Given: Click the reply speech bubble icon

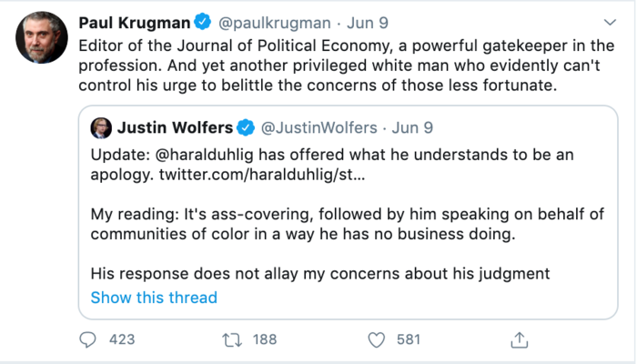Looking at the screenshot, I should pyautogui.click(x=88, y=339).
